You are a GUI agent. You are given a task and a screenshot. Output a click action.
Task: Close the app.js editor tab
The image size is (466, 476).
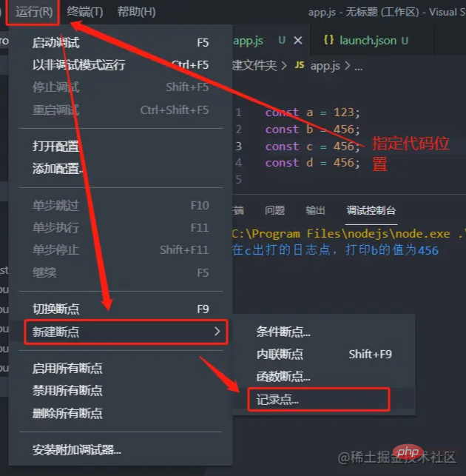[x=298, y=41]
